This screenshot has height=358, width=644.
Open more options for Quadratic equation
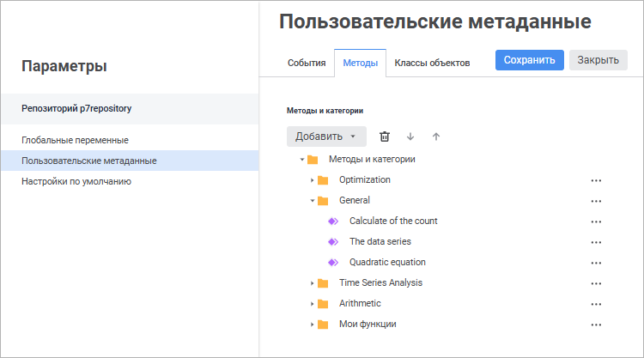(x=596, y=263)
